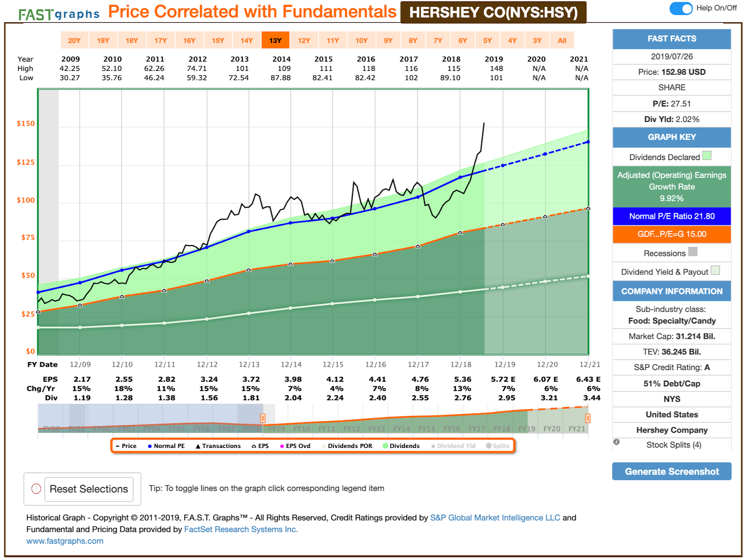This screenshot has width=747, height=560.
Task: Select the 19Y time range tab
Action: point(103,40)
